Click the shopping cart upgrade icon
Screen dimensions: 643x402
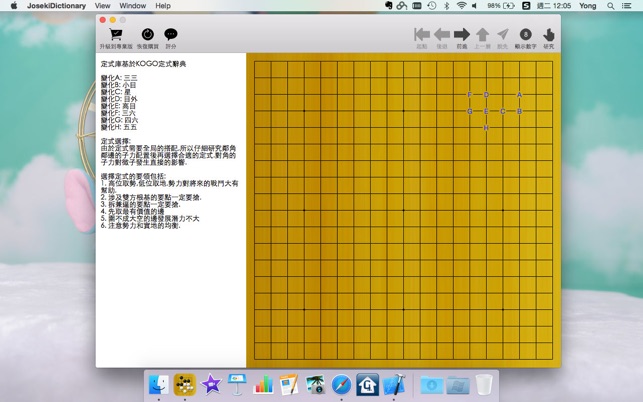[x=116, y=34]
